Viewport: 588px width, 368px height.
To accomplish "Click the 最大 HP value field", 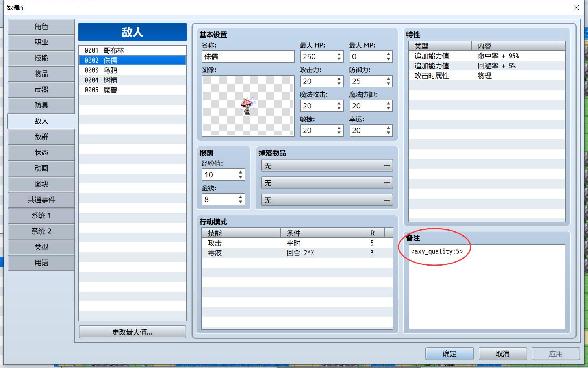I will [318, 57].
